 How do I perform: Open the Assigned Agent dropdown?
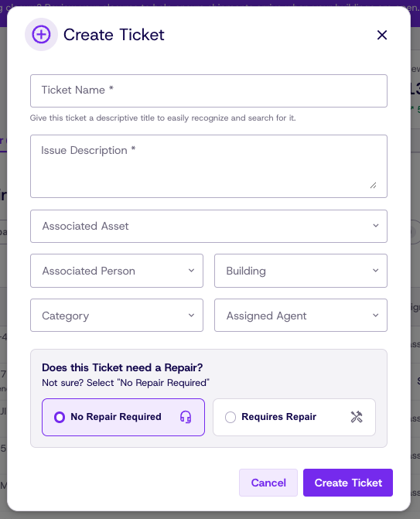[301, 316]
